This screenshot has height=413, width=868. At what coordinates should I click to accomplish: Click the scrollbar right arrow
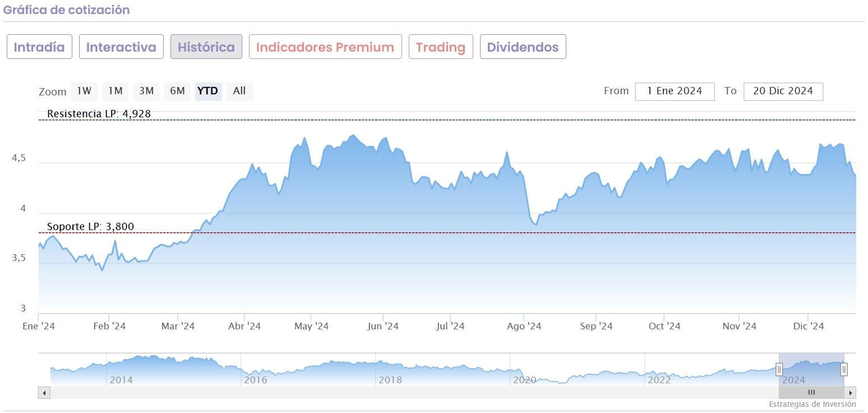pos(851,393)
